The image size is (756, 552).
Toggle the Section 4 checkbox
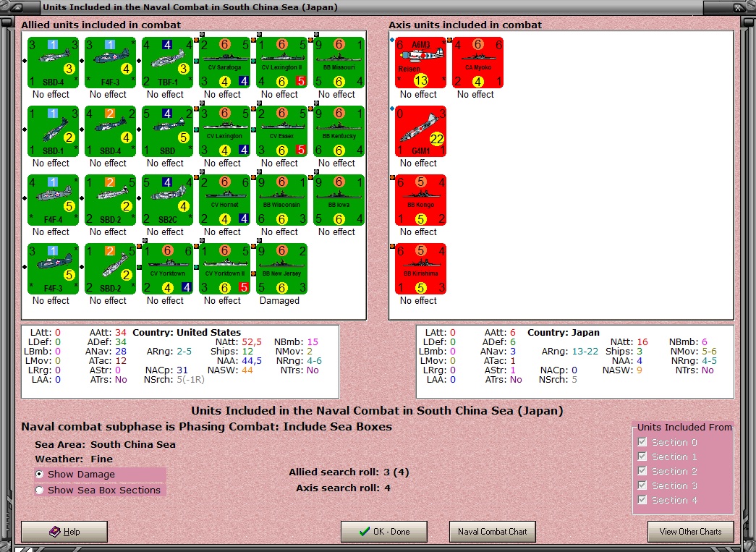click(x=642, y=499)
